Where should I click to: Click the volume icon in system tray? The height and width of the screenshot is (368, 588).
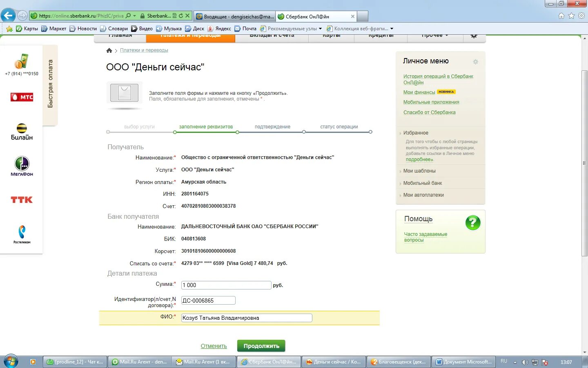525,362
